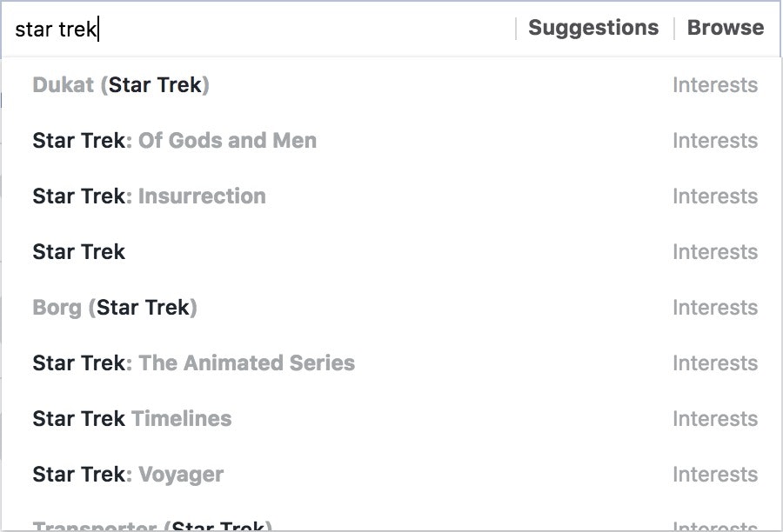Viewport: 783px width, 532px height.
Task: Choose "Star Trek: Of Gods and Men"
Action: (174, 141)
